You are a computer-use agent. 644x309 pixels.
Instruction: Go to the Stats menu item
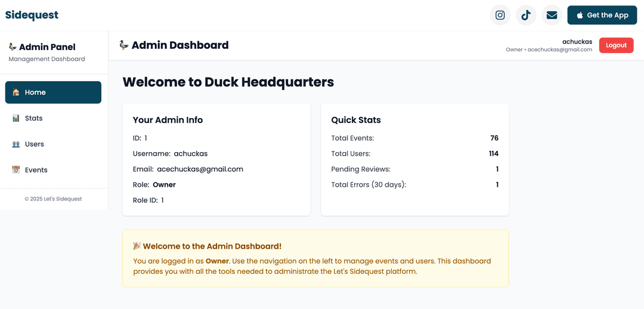[x=33, y=118]
